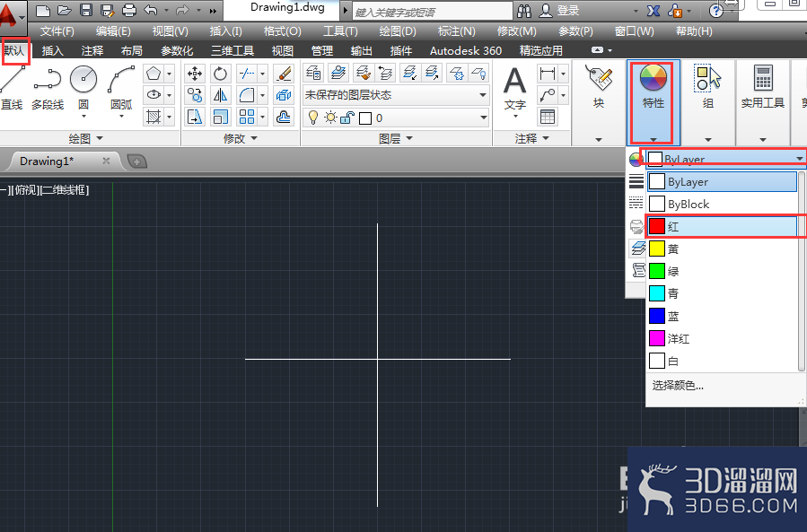
Task: Open Layer Properties manager icon
Action: (314, 73)
